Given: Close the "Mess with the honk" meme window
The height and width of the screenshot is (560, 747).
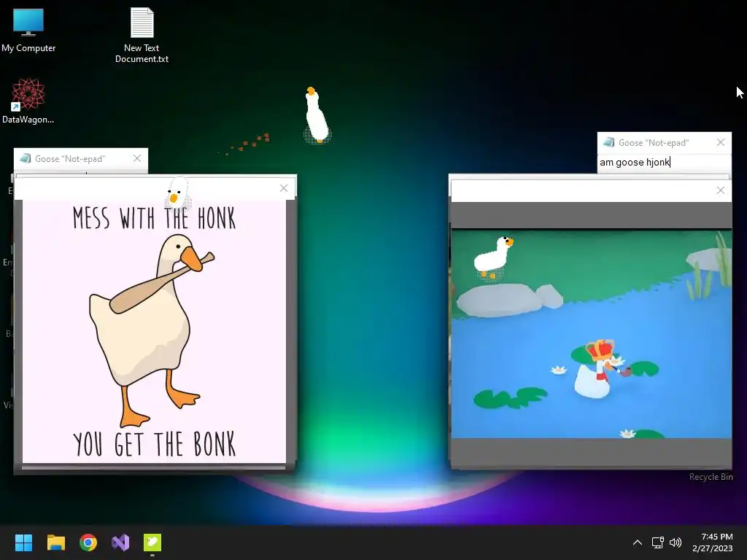Looking at the screenshot, I should [x=284, y=188].
